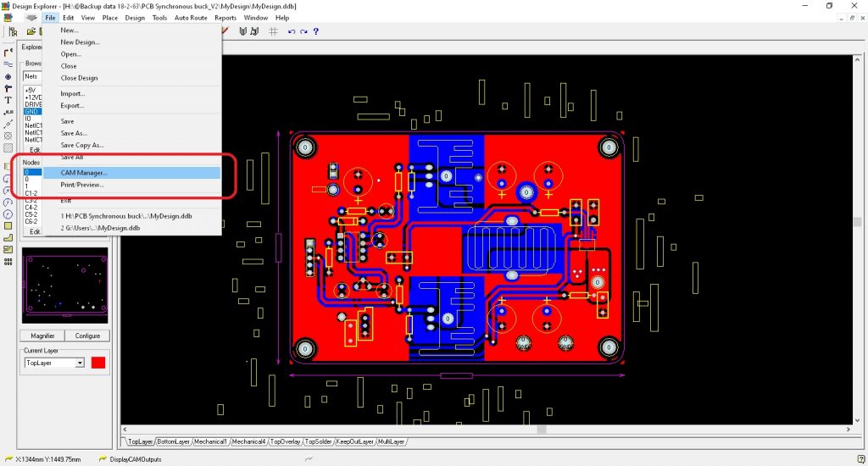Open recent file H:\PCB Synchronous buck MyDesign.ddb
This screenshot has height=466, width=868.
[132, 216]
